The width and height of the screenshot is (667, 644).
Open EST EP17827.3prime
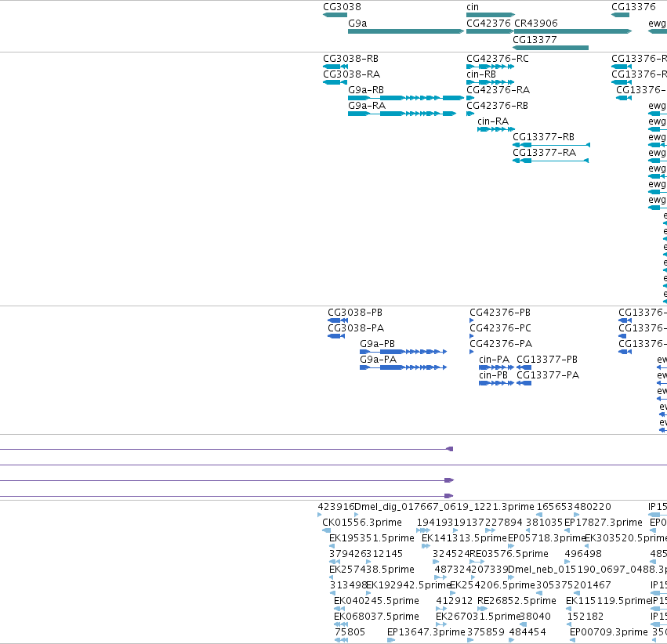coord(604,523)
